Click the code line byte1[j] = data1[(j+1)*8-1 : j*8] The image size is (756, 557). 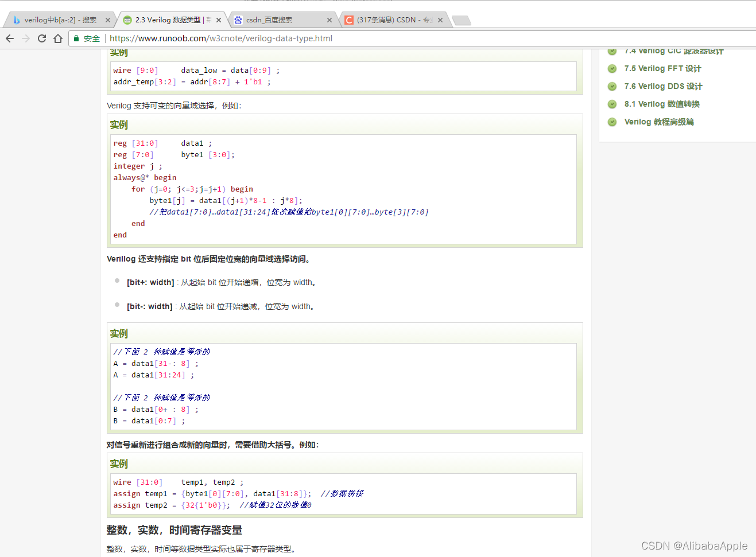(226, 201)
